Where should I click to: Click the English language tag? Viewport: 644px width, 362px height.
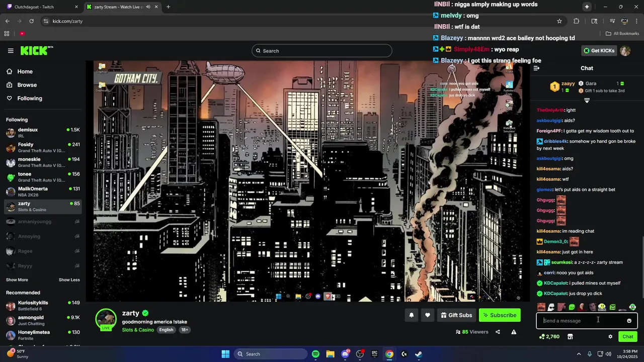pos(166,330)
